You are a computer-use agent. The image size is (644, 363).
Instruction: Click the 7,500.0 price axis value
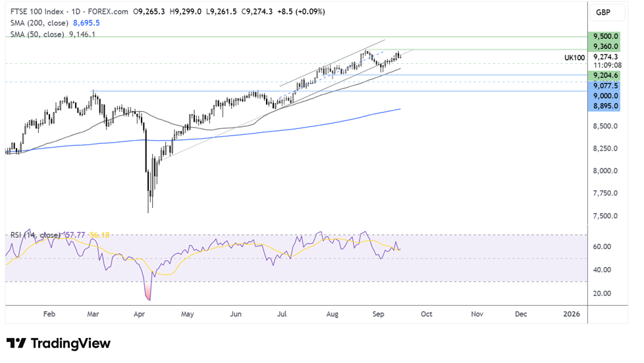pos(605,216)
